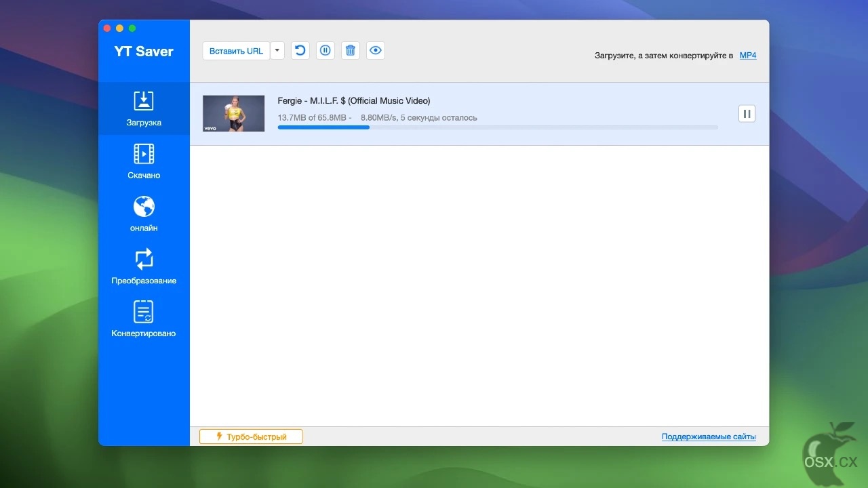The width and height of the screenshot is (868, 488).
Task: Click the Вставить URL button
Action: click(236, 51)
